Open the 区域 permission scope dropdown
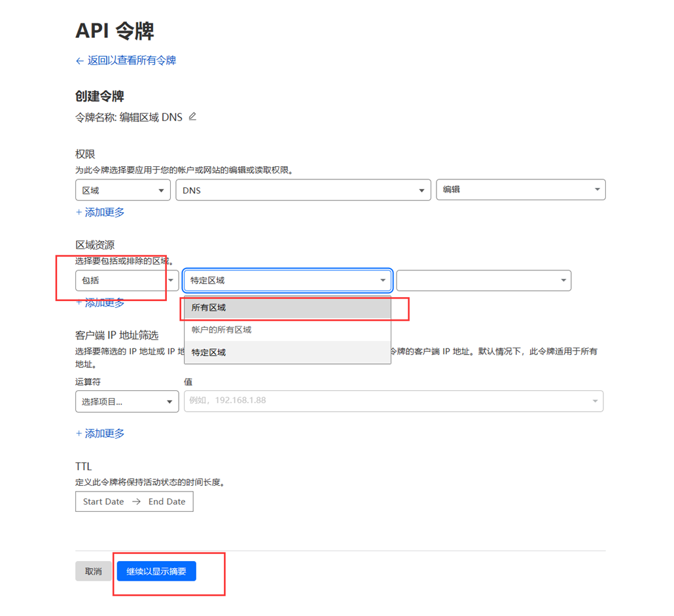 pos(123,190)
